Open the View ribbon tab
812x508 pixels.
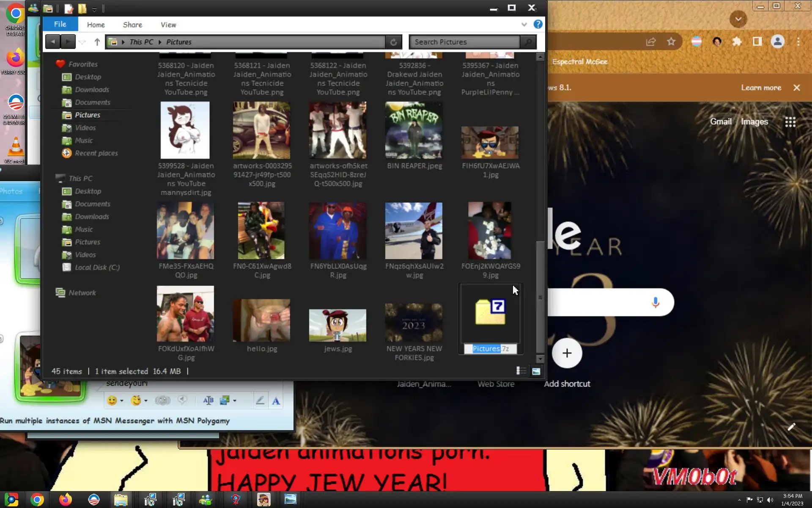tap(168, 25)
